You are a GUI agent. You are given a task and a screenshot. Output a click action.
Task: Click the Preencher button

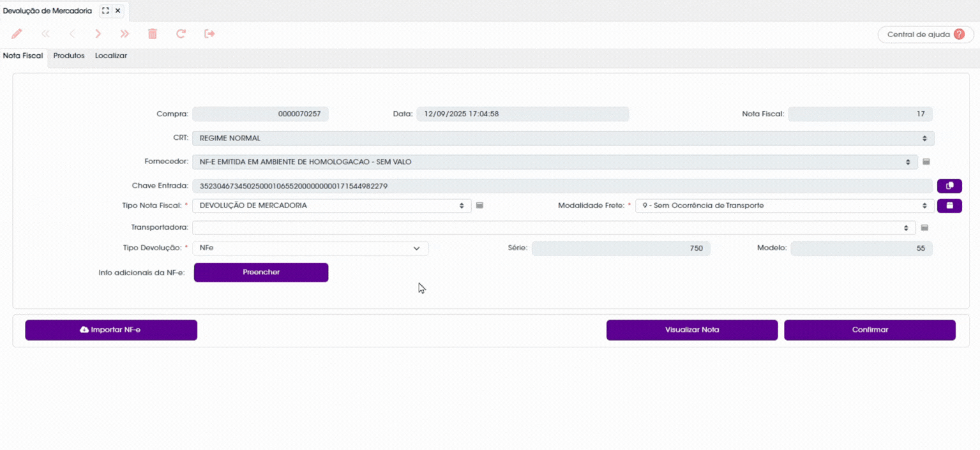pos(261,273)
